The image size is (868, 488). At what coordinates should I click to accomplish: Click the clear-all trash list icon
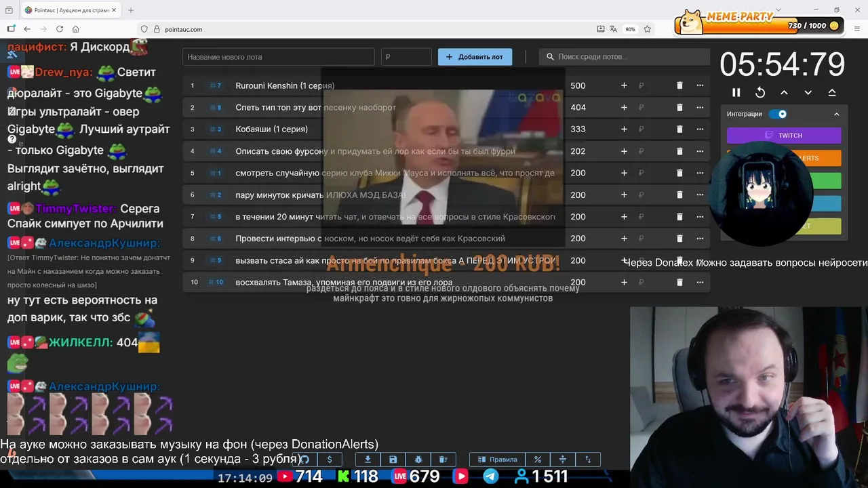click(443, 460)
